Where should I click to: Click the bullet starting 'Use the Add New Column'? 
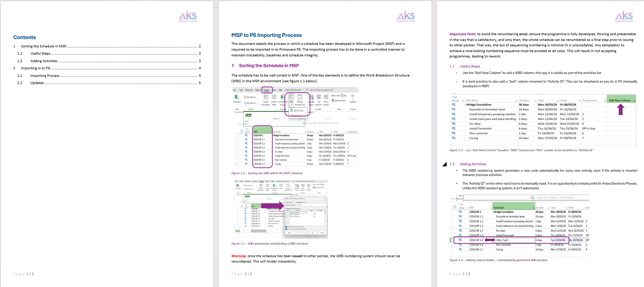pyautogui.click(x=532, y=73)
